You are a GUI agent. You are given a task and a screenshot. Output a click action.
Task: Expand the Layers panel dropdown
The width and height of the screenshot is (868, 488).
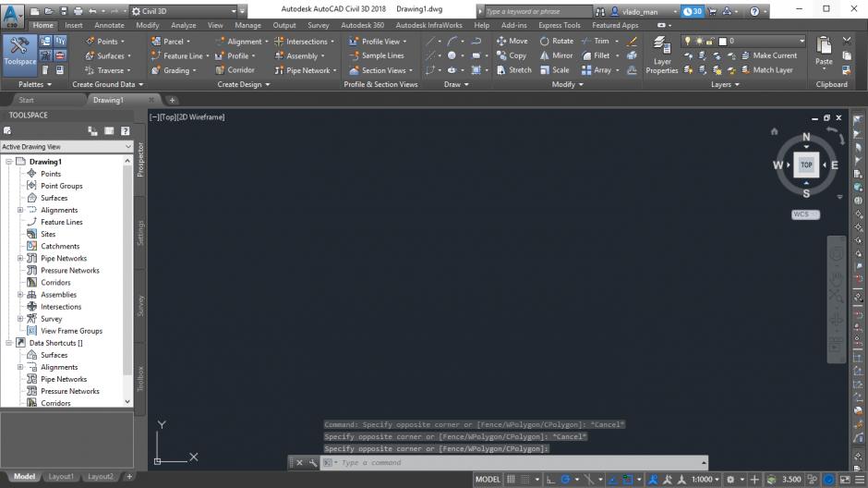click(725, 84)
